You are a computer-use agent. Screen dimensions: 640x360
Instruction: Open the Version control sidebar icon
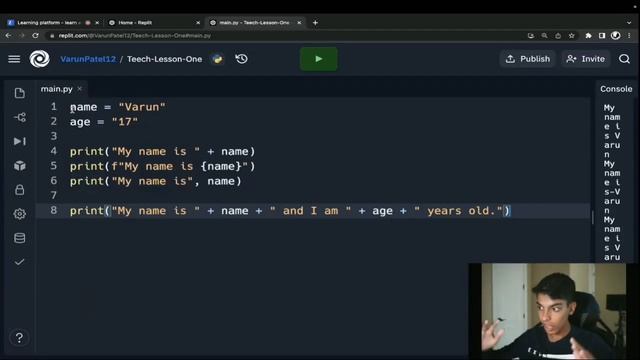coord(20,118)
